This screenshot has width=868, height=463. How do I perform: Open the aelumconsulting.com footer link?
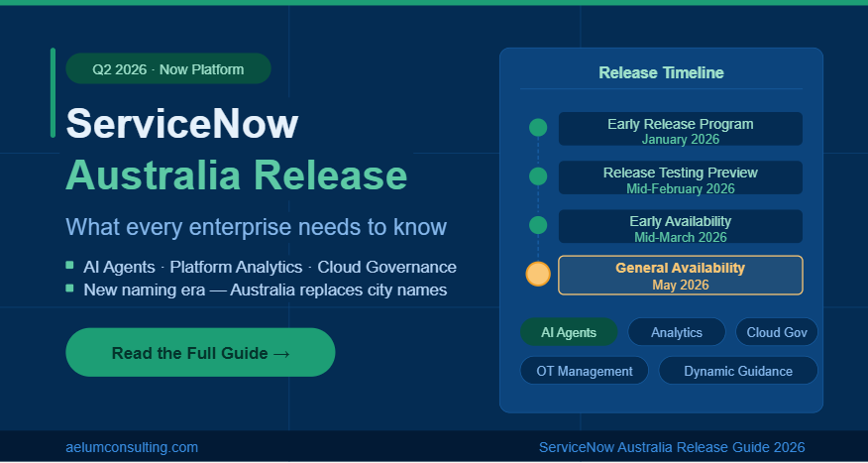(132, 447)
